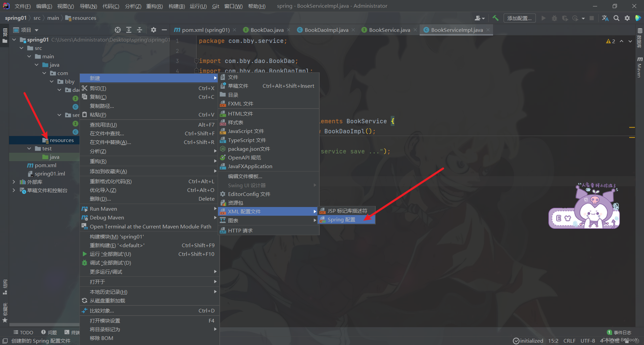The height and width of the screenshot is (345, 644).
Task: Choose 删除 in context menu
Action: (x=149, y=199)
